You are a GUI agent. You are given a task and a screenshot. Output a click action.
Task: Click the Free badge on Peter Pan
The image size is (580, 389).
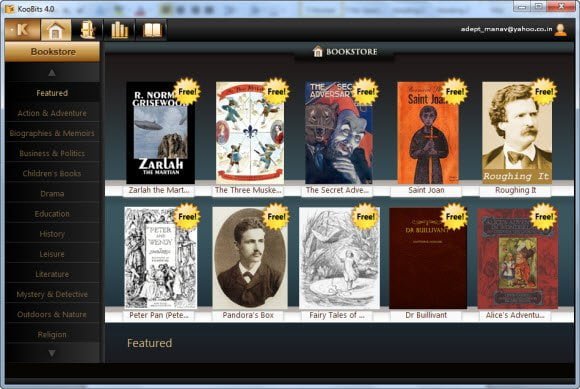pyautogui.click(x=187, y=217)
